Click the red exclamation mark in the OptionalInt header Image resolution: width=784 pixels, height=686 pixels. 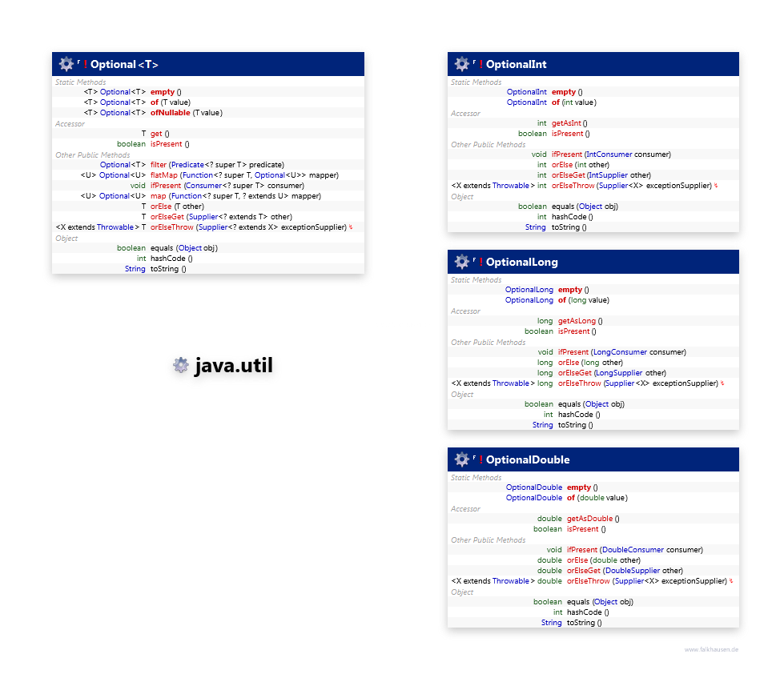[481, 65]
